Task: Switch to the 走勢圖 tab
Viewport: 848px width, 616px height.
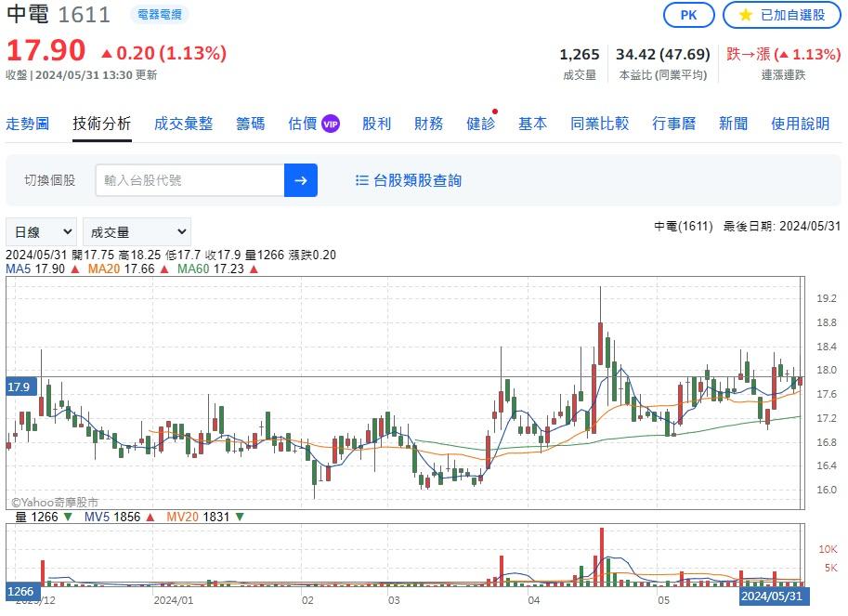Action: click(28, 124)
